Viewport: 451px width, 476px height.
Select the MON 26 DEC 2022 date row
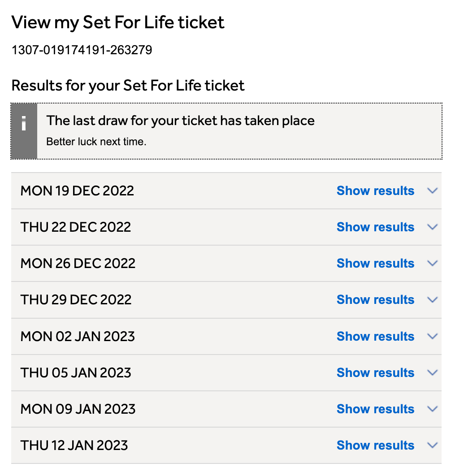78,263
